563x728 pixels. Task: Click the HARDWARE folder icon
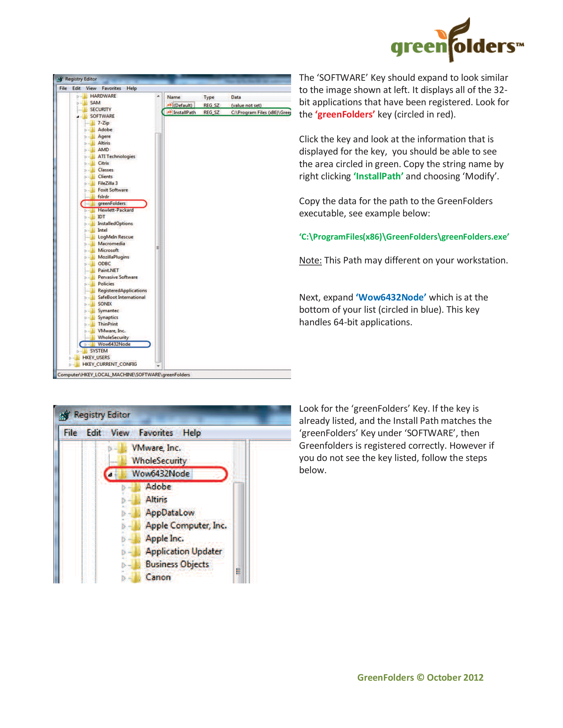(85, 96)
